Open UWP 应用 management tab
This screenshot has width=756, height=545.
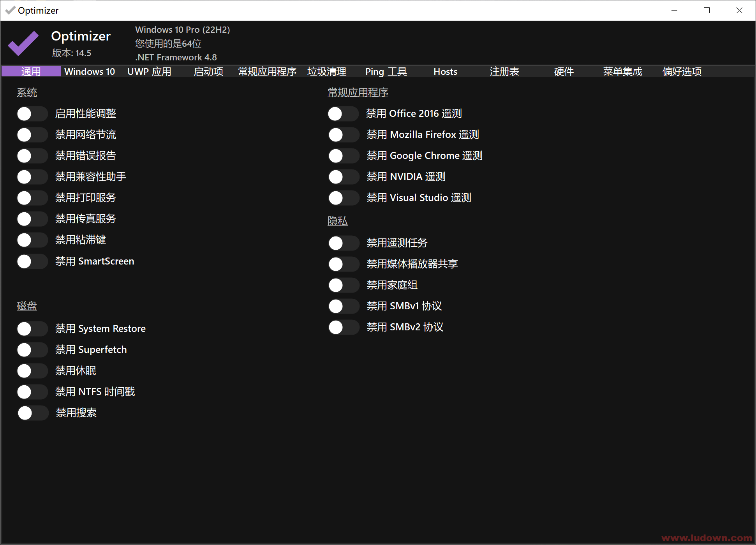click(x=148, y=72)
